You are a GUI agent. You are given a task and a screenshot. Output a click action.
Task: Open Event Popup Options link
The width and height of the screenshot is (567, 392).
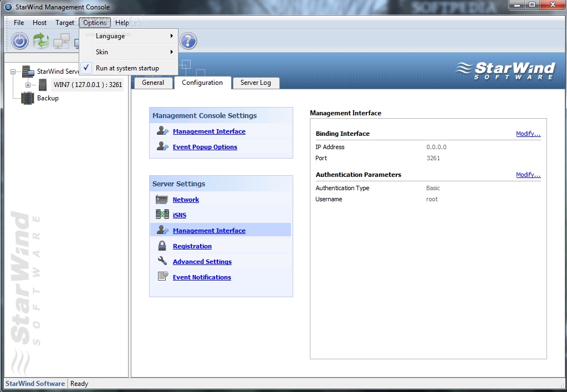(205, 147)
